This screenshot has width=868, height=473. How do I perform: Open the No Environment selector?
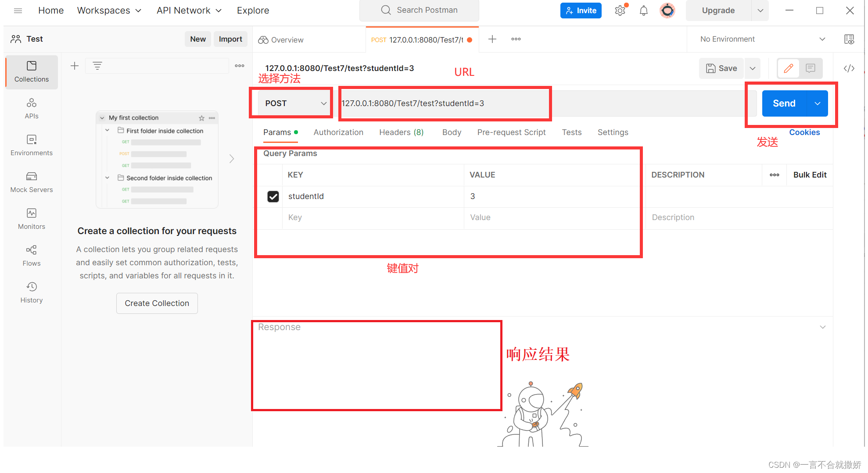click(x=762, y=39)
